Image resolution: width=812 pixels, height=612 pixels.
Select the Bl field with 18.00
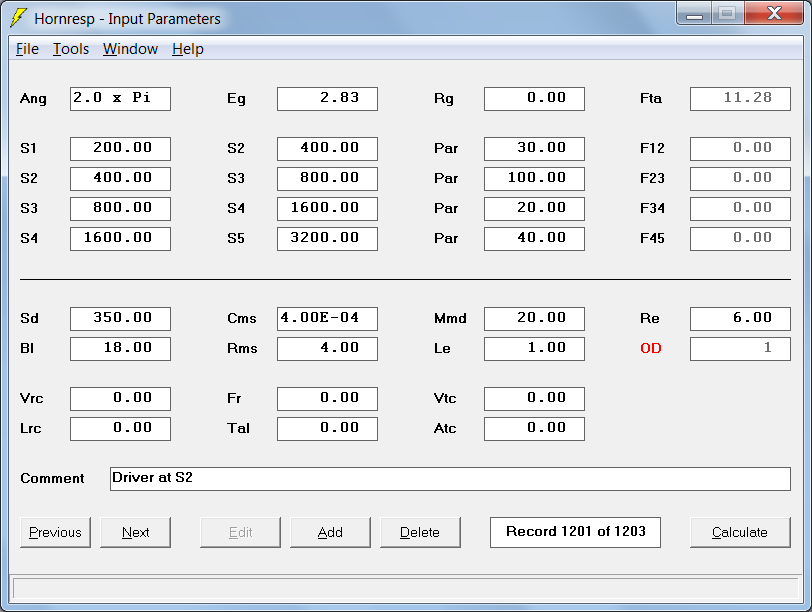120,348
